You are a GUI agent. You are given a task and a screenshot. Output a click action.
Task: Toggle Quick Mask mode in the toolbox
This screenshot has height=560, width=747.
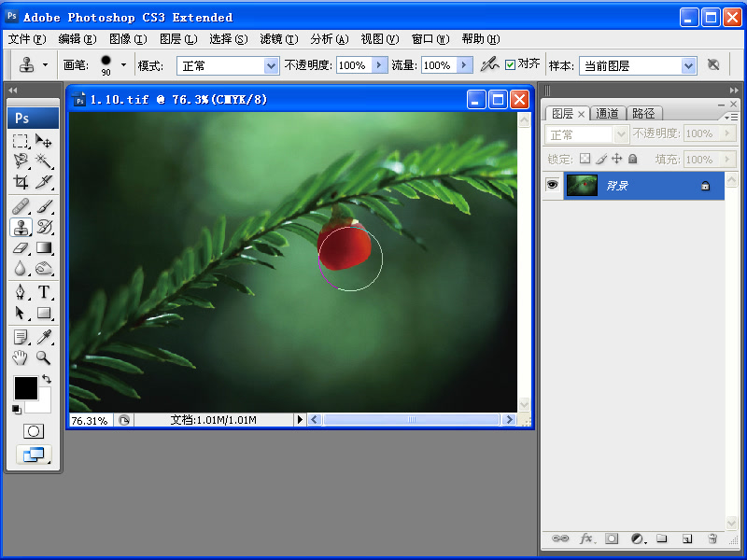(x=34, y=429)
